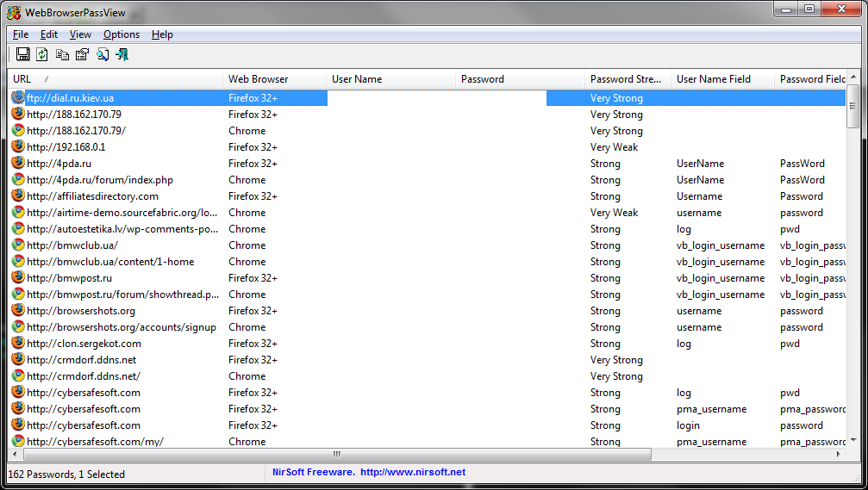
Task: Sort by Password Strength column header
Action: tap(628, 79)
